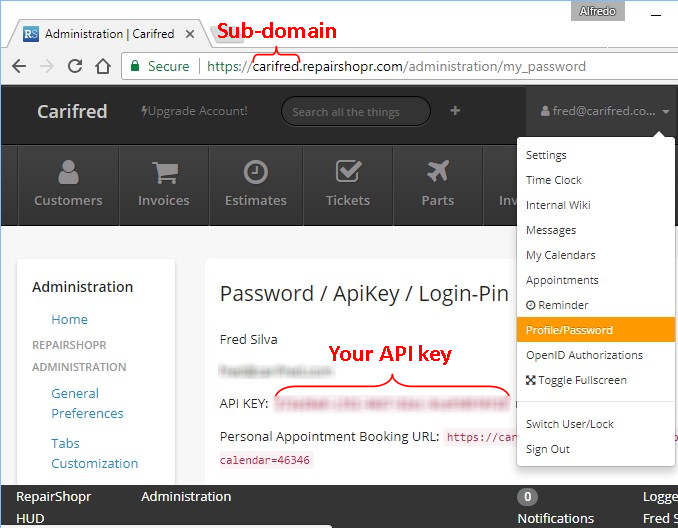Select highlighted Profile/Password menu entry
678x528 pixels.
596,330
